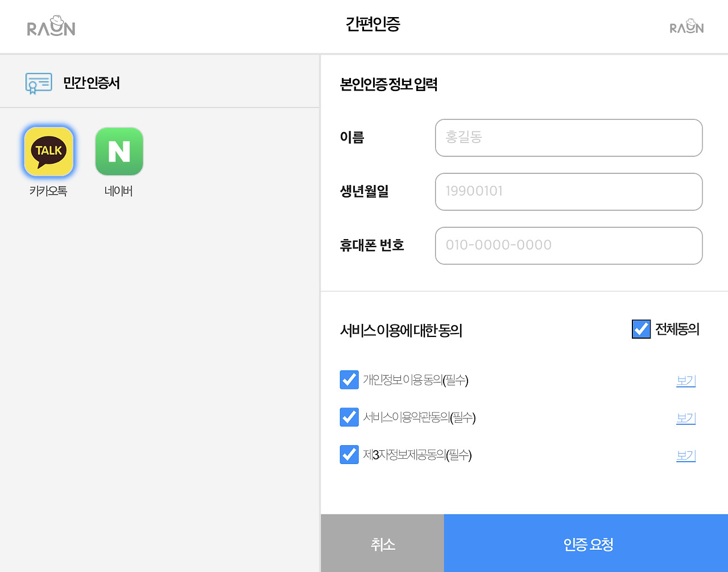
Task: Toggle the 개인정보이용동의(필수) checkbox
Action: pyautogui.click(x=349, y=380)
